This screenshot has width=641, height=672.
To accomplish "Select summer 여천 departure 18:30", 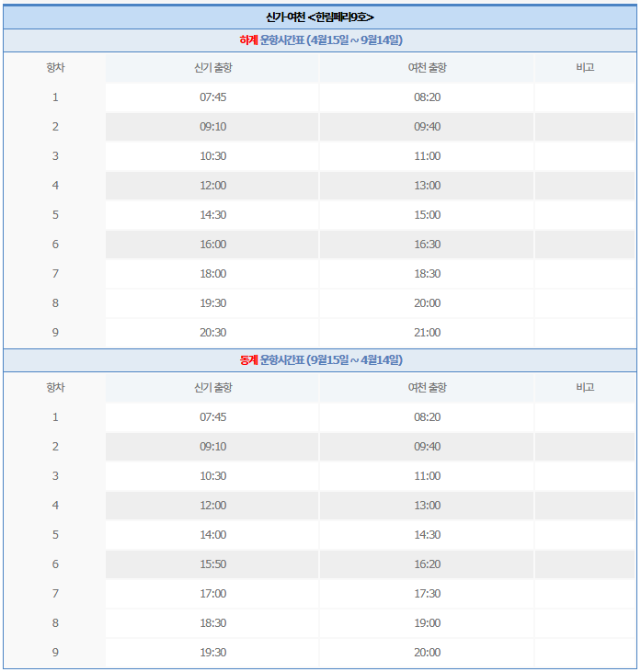I will tap(427, 274).
